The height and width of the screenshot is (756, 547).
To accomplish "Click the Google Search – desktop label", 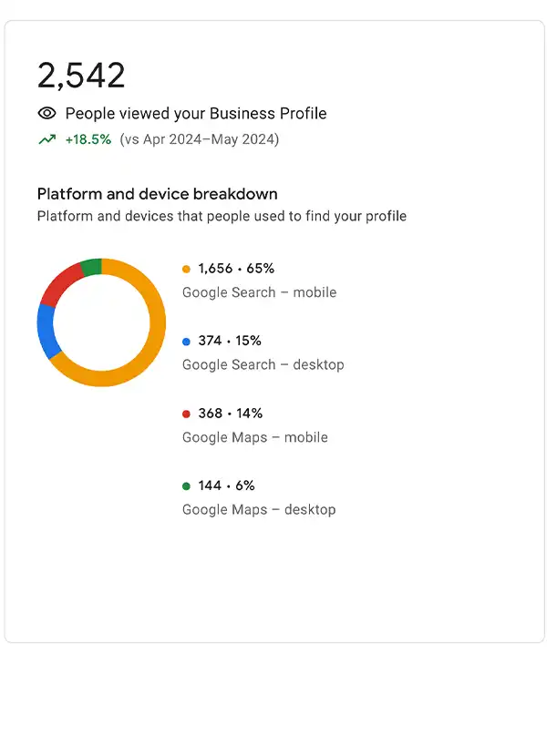I will click(x=263, y=364).
